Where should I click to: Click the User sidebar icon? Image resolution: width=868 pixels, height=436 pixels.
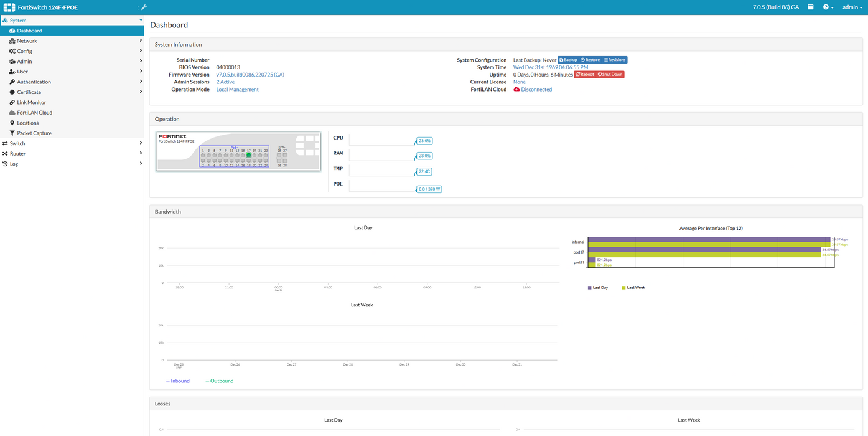(12, 72)
